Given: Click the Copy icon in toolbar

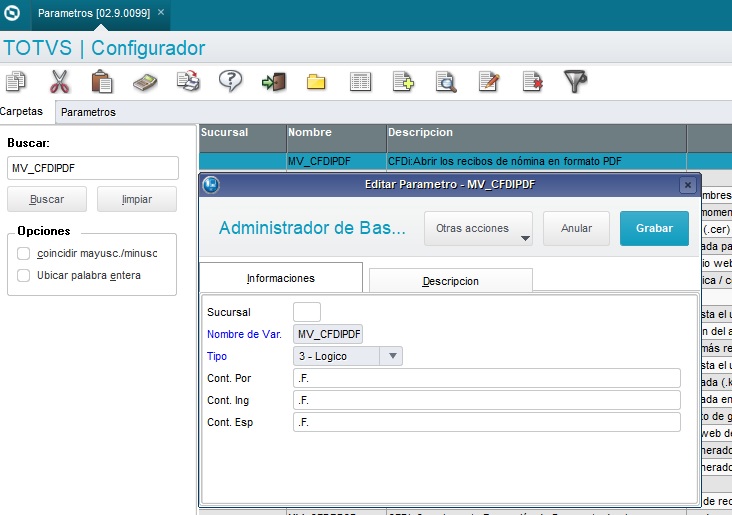Looking at the screenshot, I should pos(16,81).
